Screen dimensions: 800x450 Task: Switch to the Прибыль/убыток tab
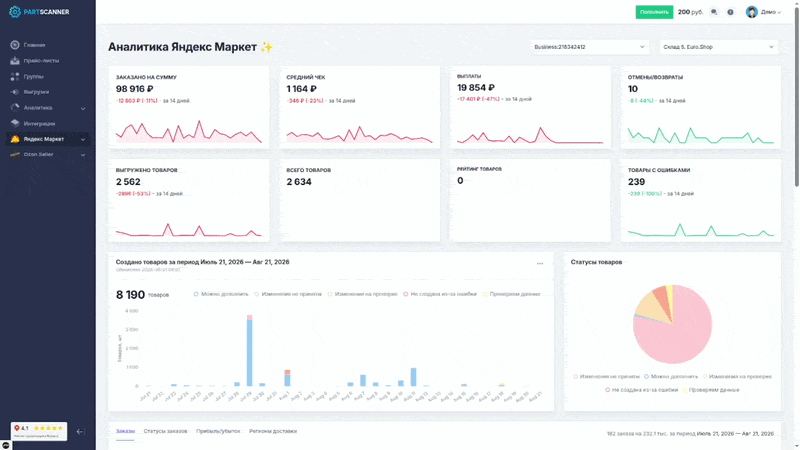click(x=218, y=431)
